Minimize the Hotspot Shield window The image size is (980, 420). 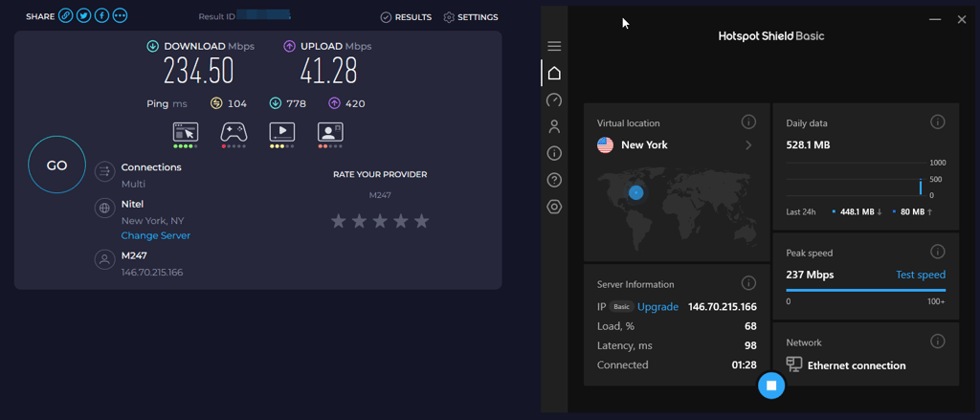point(935,20)
